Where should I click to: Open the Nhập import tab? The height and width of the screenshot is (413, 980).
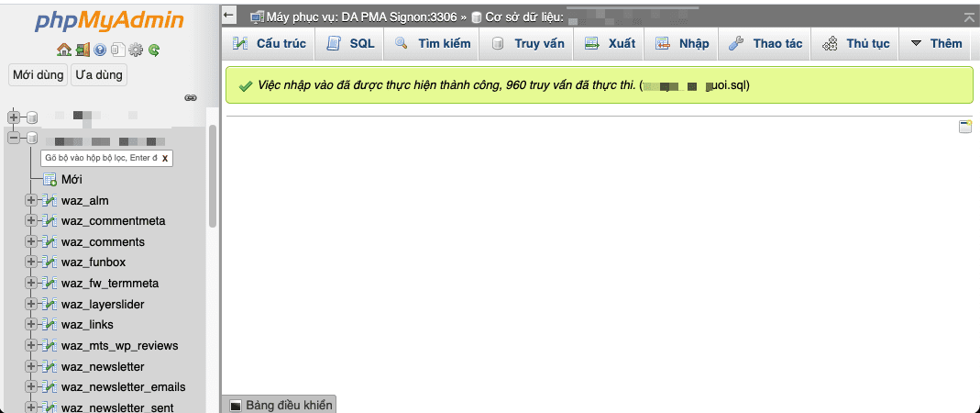click(x=683, y=43)
